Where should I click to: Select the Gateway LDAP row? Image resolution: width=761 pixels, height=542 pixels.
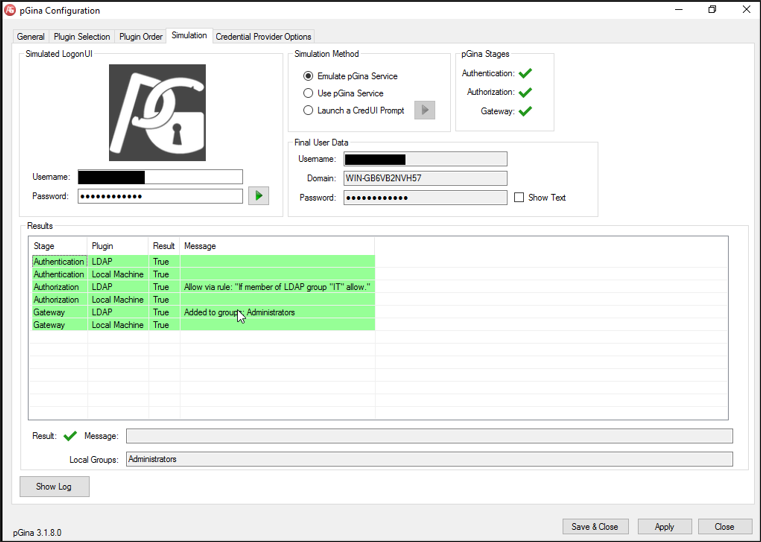point(203,312)
